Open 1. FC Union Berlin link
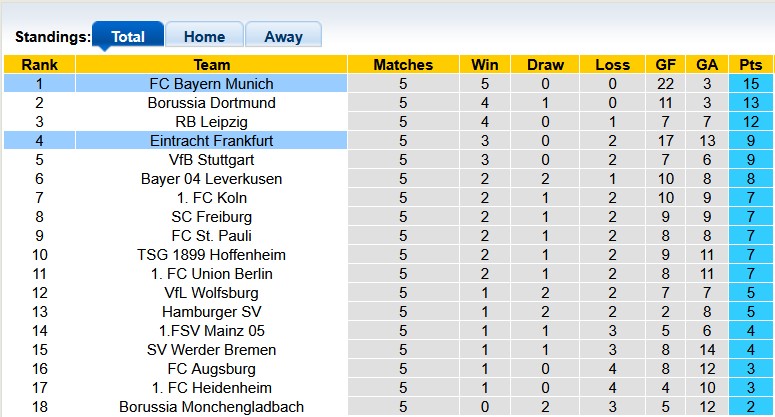775x417 pixels. point(211,274)
